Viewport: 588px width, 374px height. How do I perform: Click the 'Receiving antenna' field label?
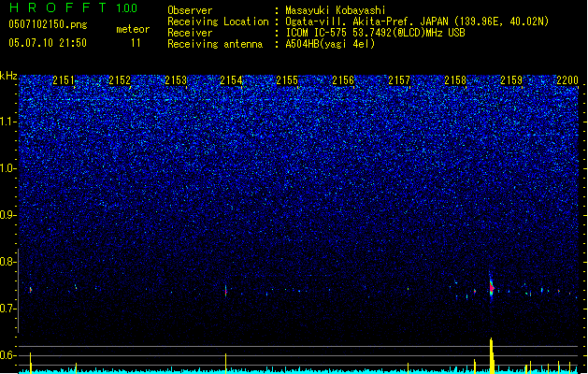coord(215,44)
